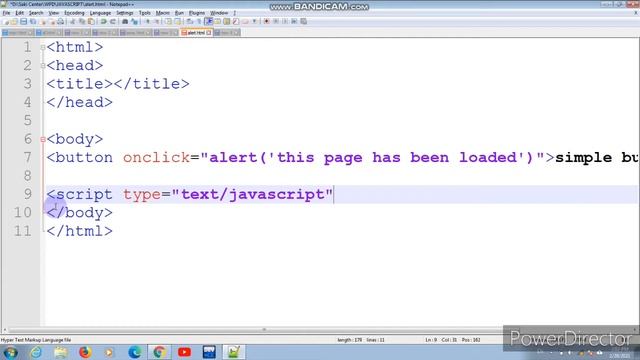
Task: Open the Window menu
Action: pyautogui.click(x=219, y=13)
